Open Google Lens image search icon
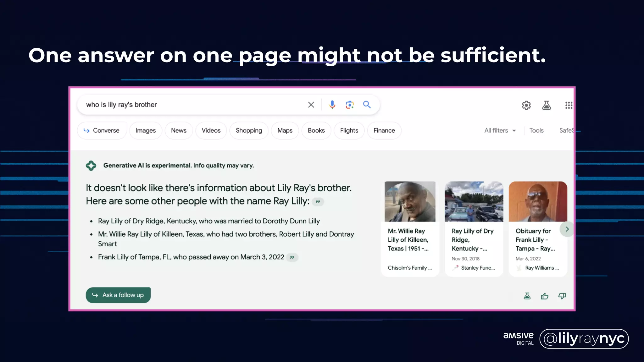644x362 pixels. click(x=349, y=105)
